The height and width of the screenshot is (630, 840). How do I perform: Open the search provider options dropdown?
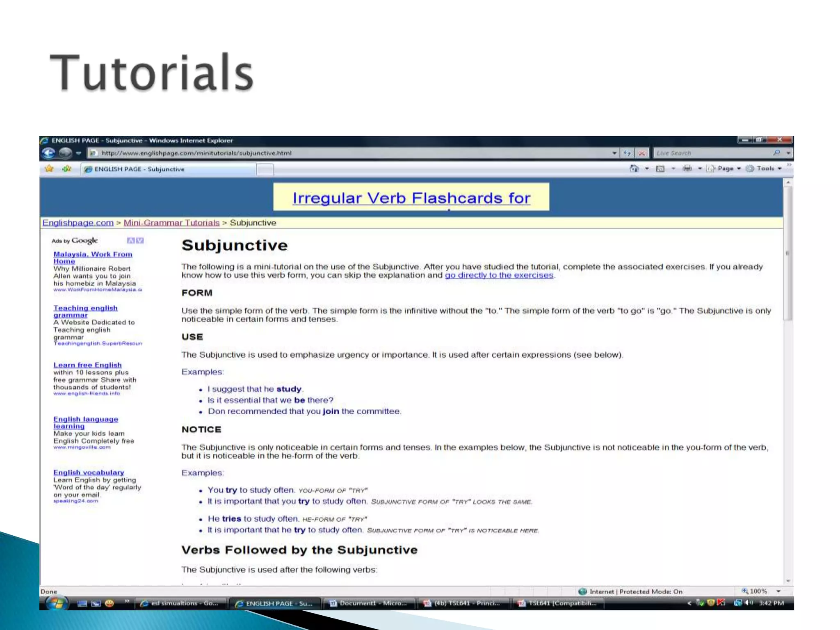pyautogui.click(x=788, y=153)
